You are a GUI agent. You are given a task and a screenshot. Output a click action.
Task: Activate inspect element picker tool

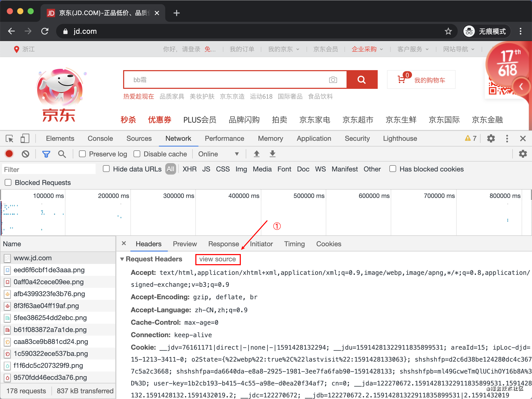(10, 138)
